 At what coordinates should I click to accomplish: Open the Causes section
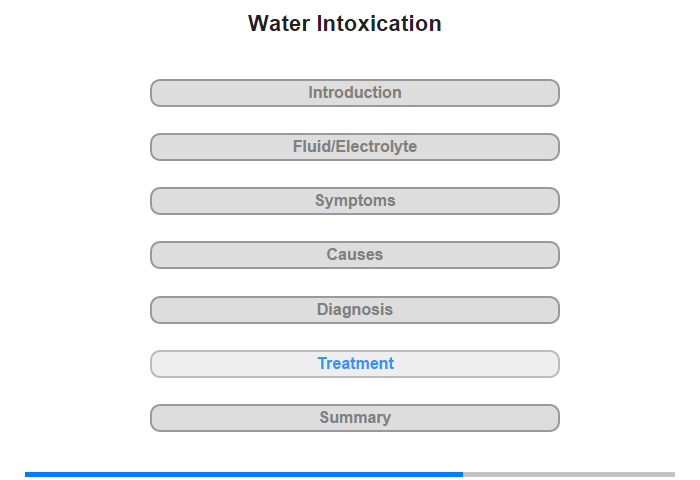click(355, 255)
